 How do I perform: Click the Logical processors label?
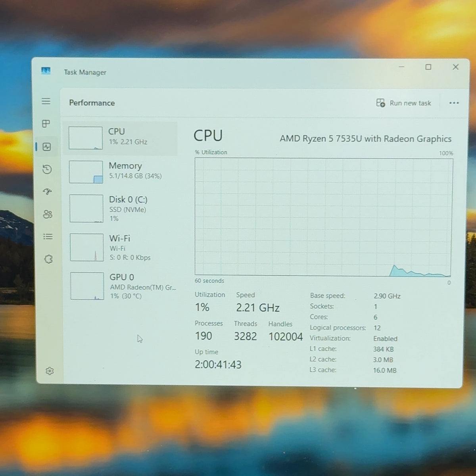point(338,328)
